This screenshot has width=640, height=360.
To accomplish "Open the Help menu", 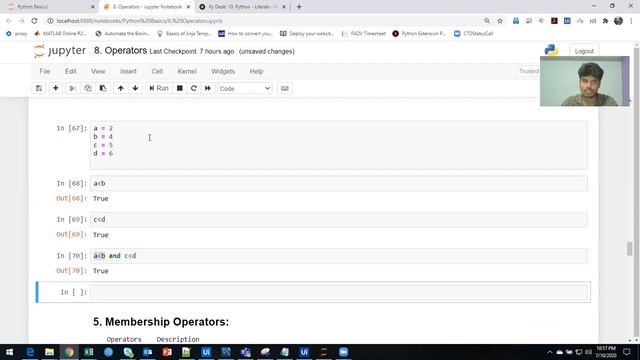I will [256, 71].
